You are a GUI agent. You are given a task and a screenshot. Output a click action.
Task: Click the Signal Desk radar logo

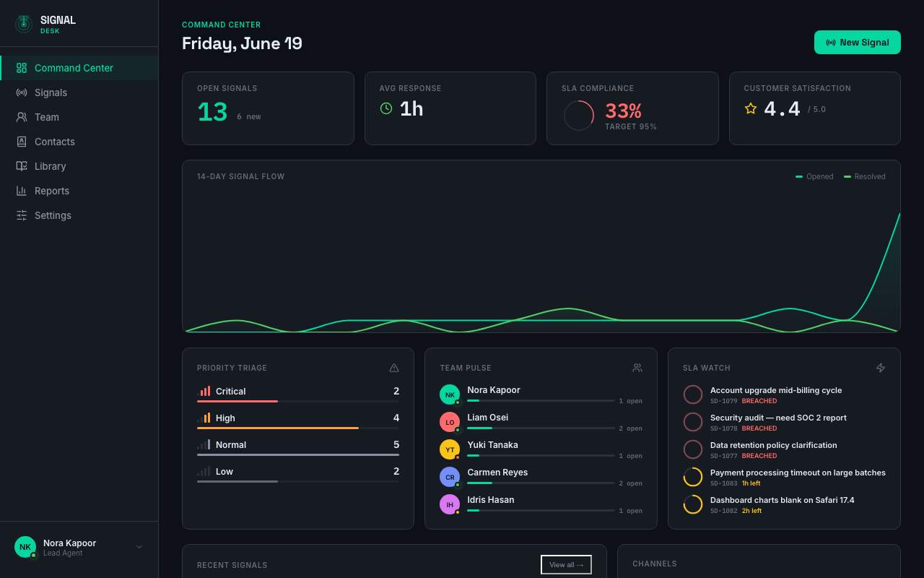pyautogui.click(x=24, y=25)
